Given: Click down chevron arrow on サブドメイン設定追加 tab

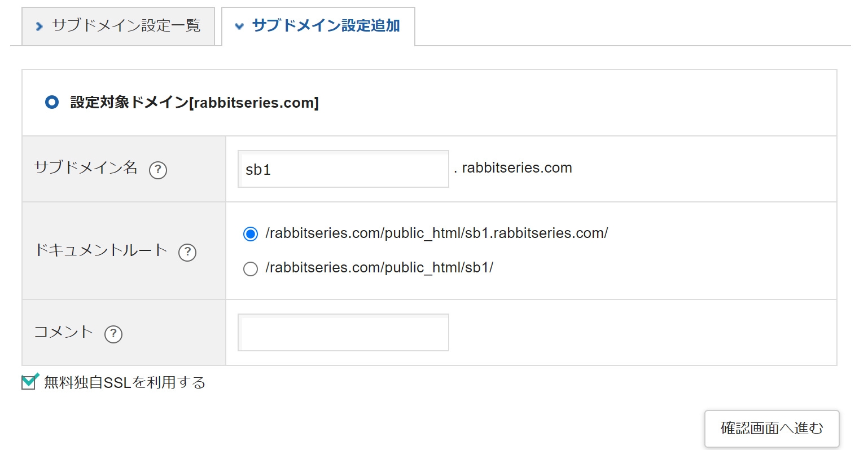Looking at the screenshot, I should (239, 27).
